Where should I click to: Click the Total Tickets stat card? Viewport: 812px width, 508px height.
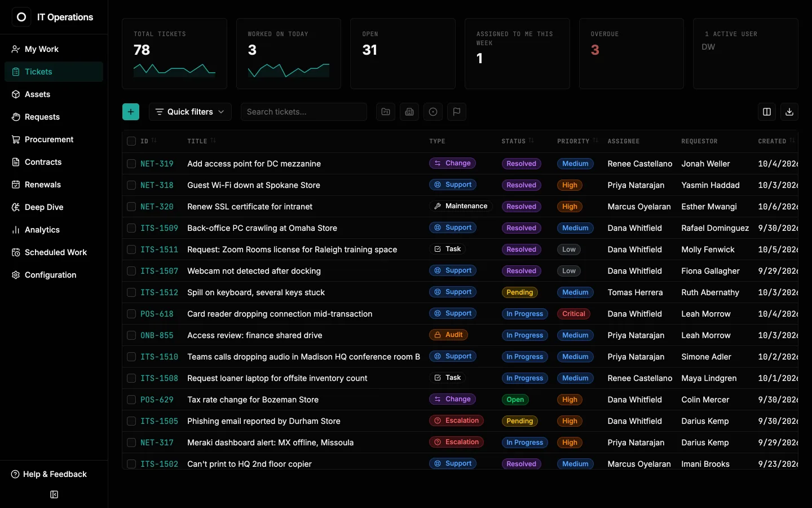pos(174,54)
